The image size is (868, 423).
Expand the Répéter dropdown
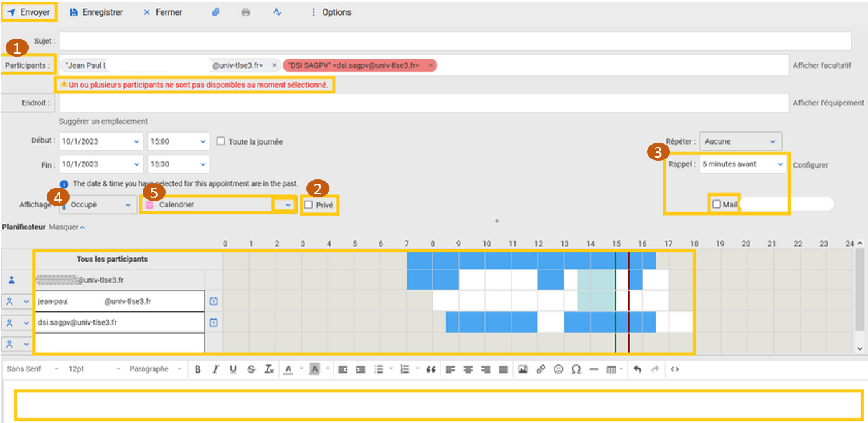pyautogui.click(x=740, y=141)
